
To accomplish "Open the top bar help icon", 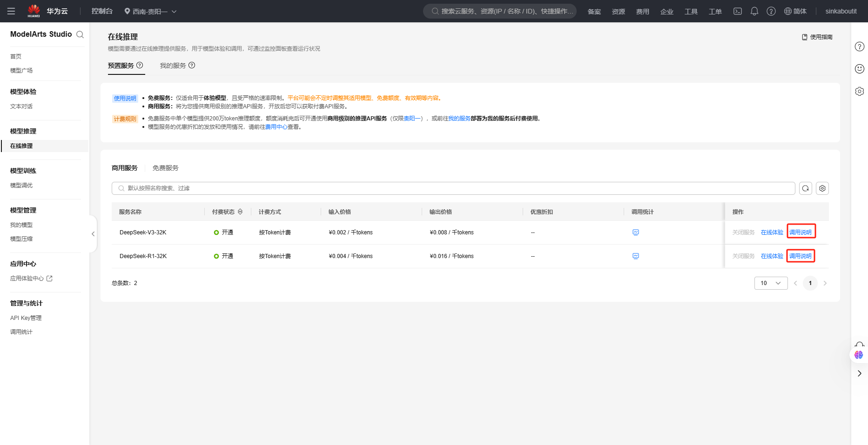I will click(x=771, y=11).
